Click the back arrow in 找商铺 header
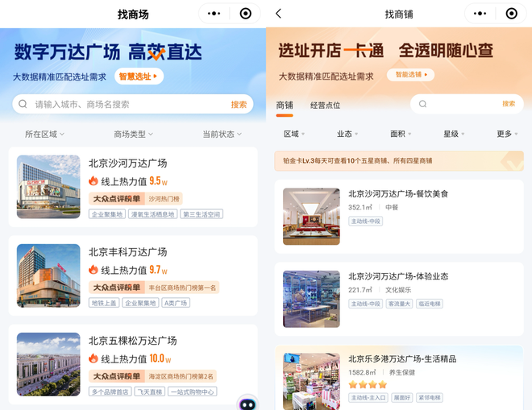This screenshot has width=532, height=410. [279, 14]
